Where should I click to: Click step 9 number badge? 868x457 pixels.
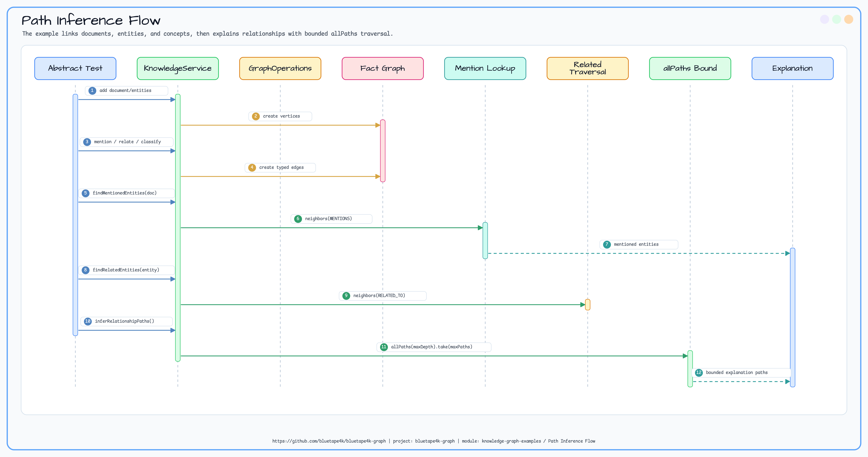pos(346,296)
